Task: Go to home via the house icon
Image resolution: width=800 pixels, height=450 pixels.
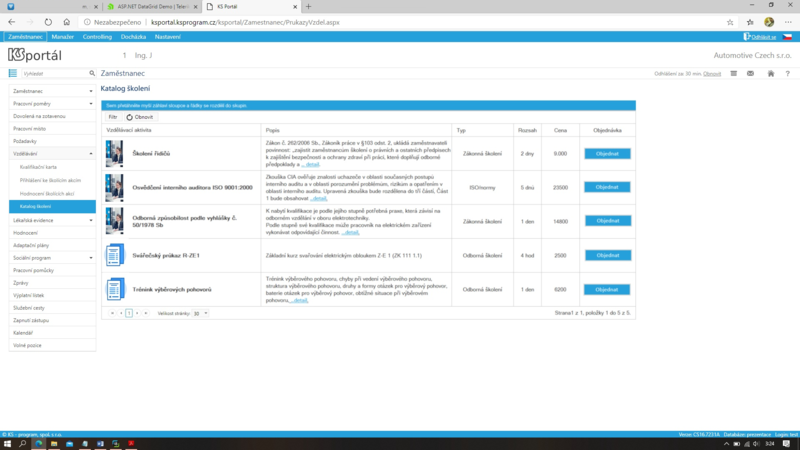Action: pyautogui.click(x=771, y=73)
